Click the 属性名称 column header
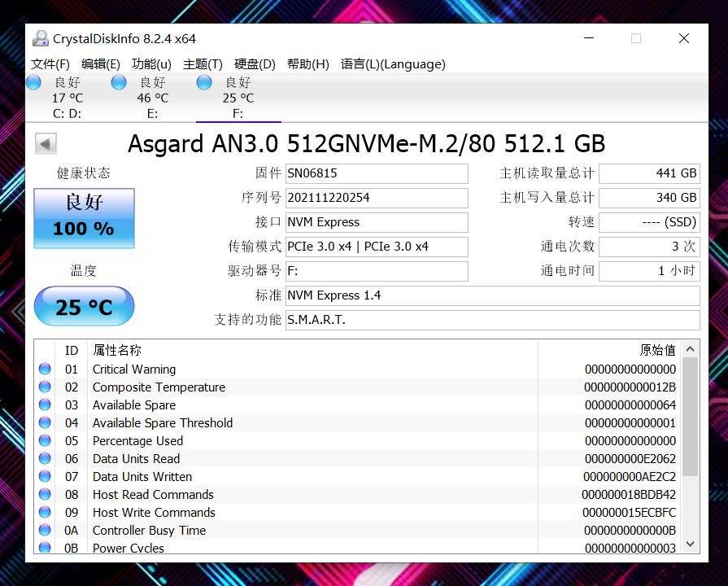Image resolution: width=728 pixels, height=586 pixels. [312, 351]
